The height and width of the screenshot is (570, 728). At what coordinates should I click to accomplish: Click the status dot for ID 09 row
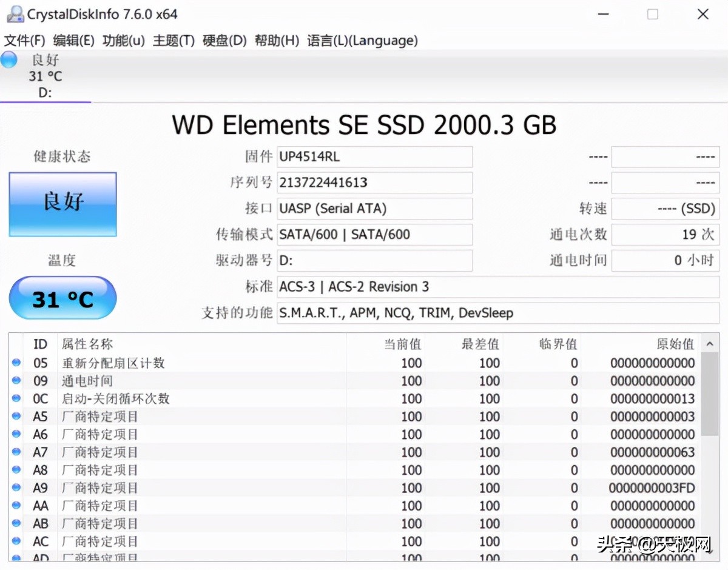click(x=16, y=381)
